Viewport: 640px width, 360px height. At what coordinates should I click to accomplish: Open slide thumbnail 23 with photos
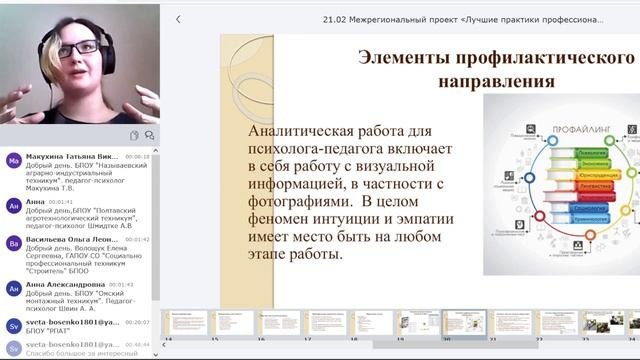click(604, 324)
